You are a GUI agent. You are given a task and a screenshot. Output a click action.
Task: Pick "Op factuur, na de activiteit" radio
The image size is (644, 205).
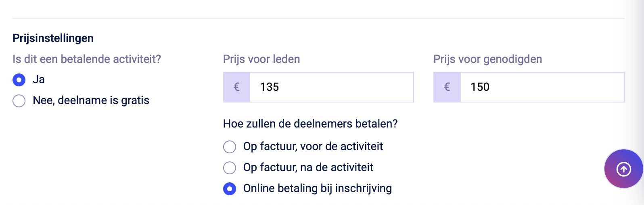coord(230,167)
